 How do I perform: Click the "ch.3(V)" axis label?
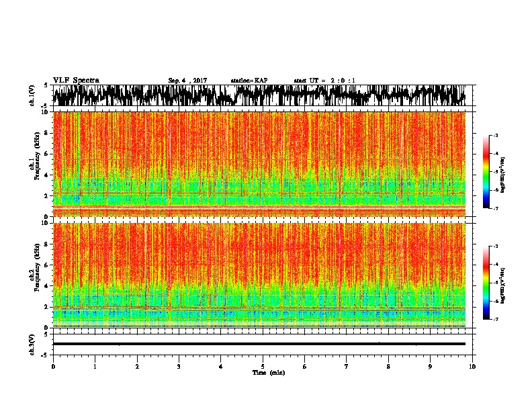(32, 345)
